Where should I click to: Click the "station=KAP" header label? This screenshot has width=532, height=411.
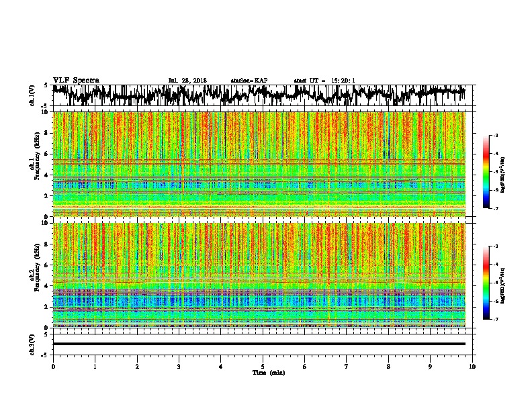tap(249, 81)
